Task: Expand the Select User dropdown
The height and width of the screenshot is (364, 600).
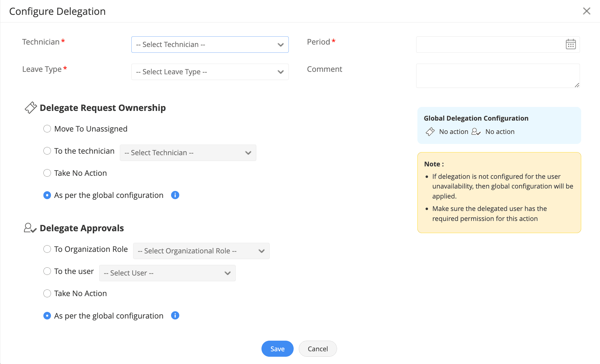Action: pos(167,273)
